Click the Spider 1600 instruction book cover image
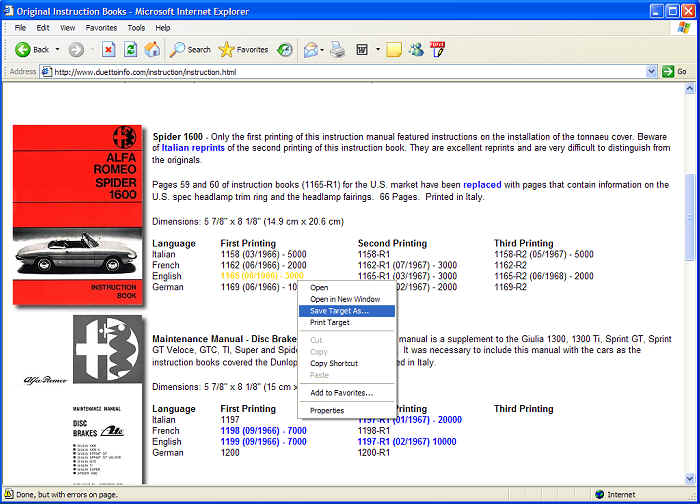700x504 pixels. 78,215
